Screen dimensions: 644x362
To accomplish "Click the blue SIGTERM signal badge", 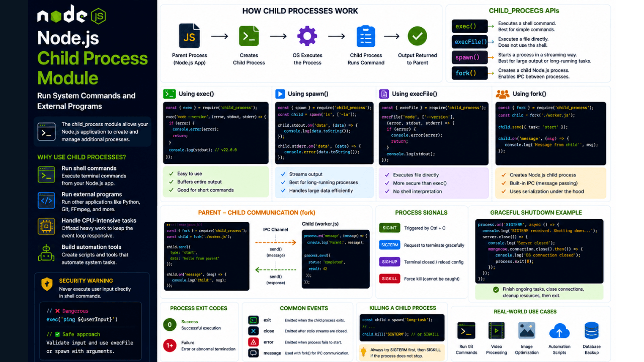I will click(389, 245).
